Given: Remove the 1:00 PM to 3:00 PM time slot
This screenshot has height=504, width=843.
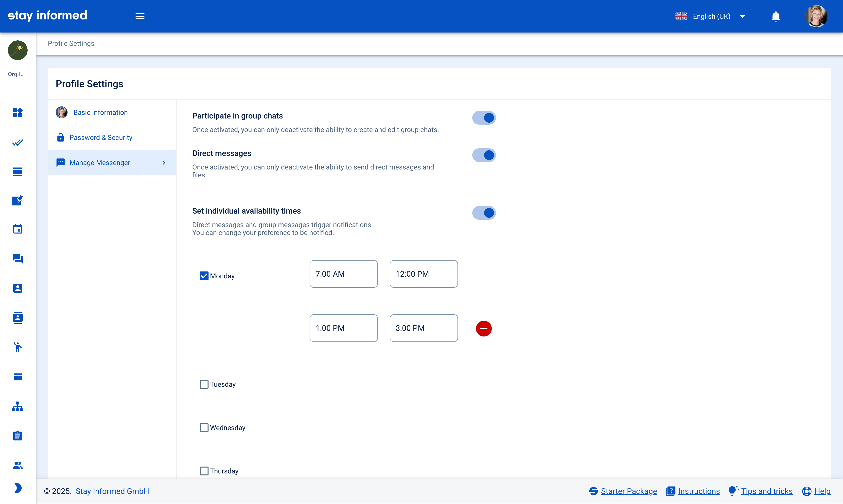Looking at the screenshot, I should click(484, 328).
